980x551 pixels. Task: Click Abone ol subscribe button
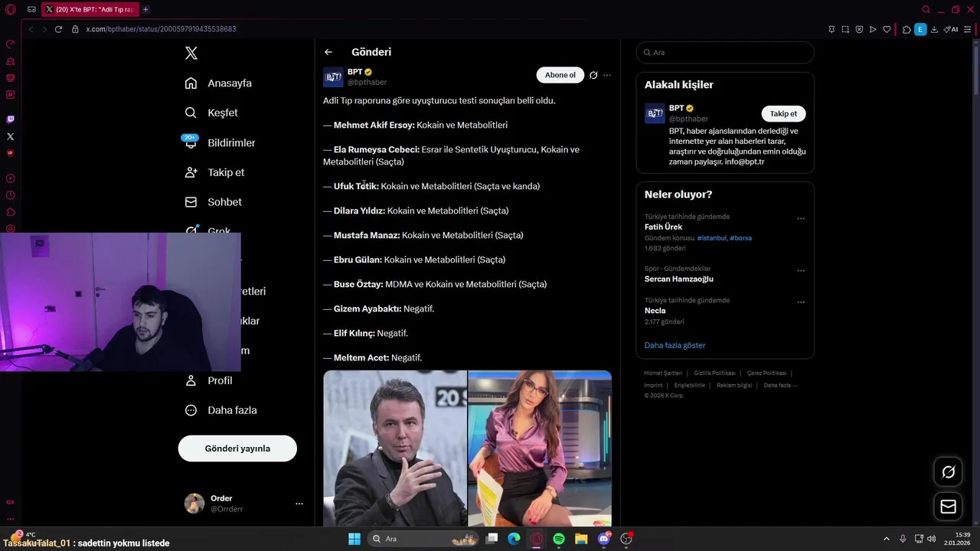(560, 75)
